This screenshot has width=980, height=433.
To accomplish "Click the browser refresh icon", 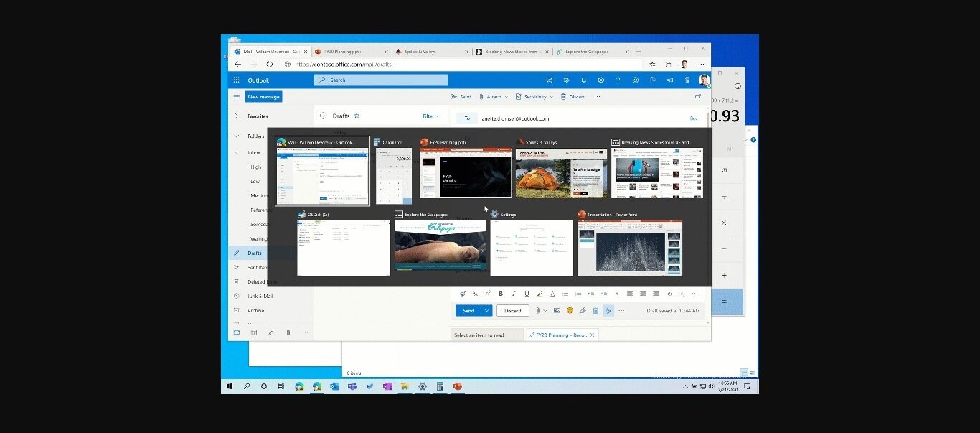I will click(270, 64).
